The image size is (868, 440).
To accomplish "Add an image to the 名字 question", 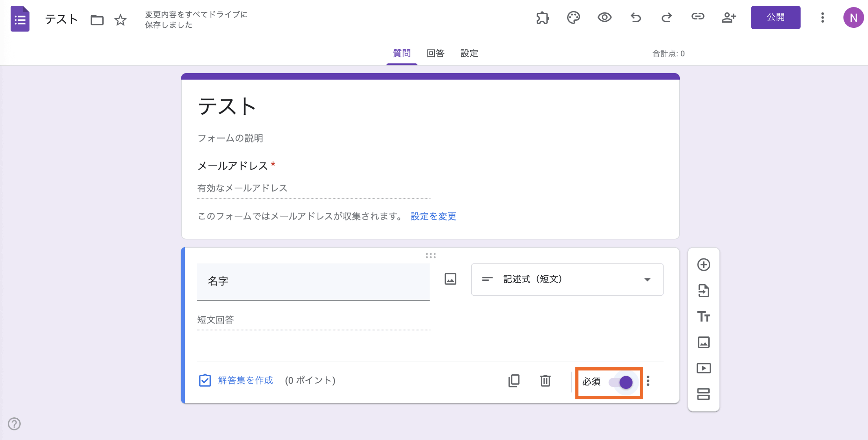I will (x=451, y=279).
